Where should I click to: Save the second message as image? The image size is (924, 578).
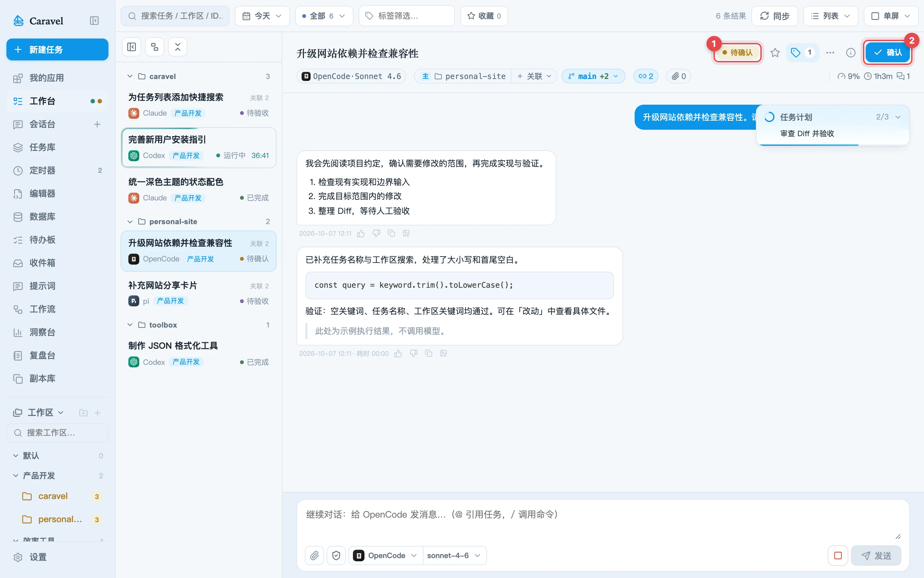click(443, 354)
